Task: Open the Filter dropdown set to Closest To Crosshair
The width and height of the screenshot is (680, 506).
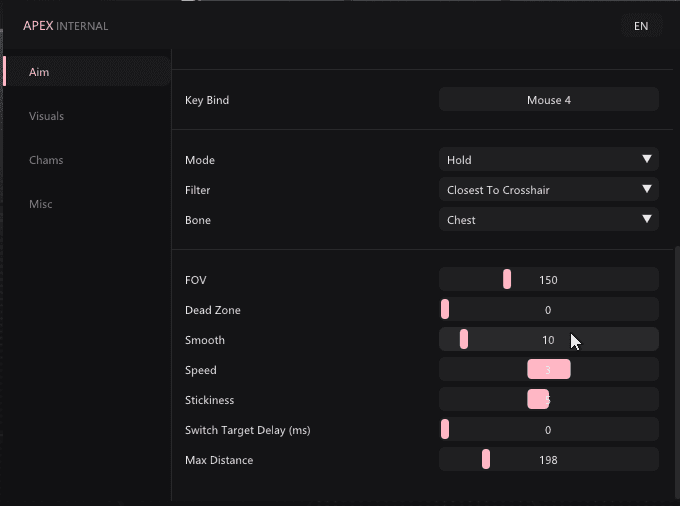Action: tap(549, 189)
